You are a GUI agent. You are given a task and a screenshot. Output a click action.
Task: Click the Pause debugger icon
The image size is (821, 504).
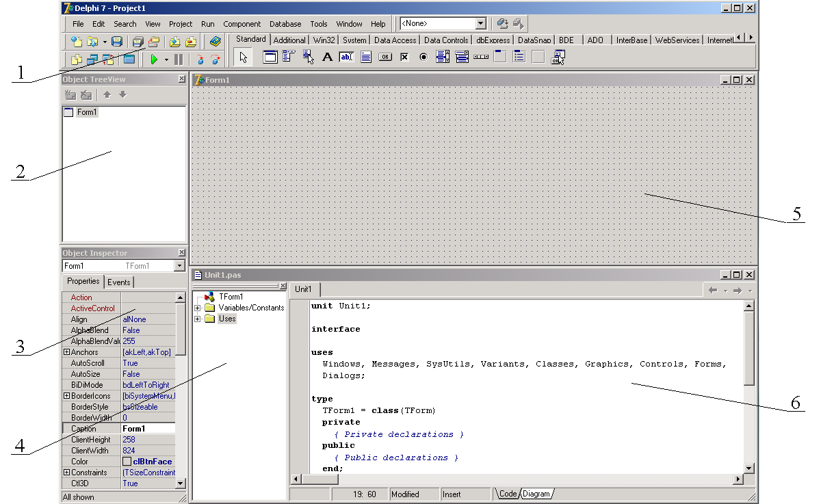pyautogui.click(x=179, y=59)
